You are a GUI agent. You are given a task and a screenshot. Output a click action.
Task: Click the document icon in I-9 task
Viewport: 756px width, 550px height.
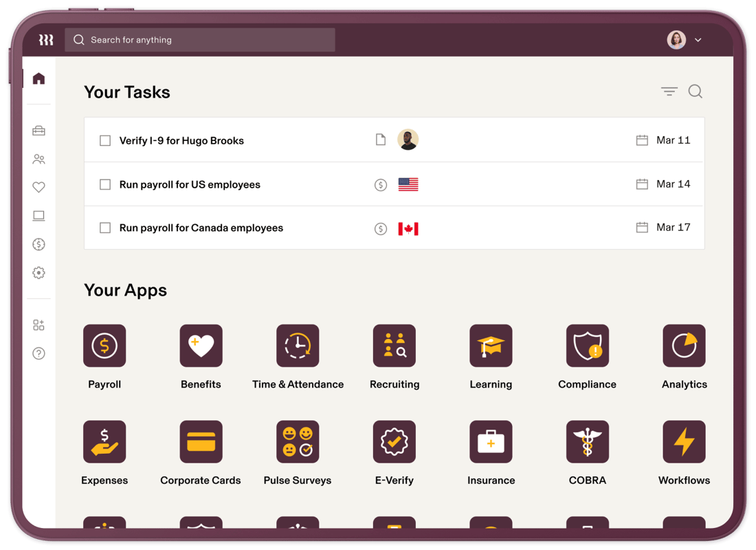click(x=381, y=140)
